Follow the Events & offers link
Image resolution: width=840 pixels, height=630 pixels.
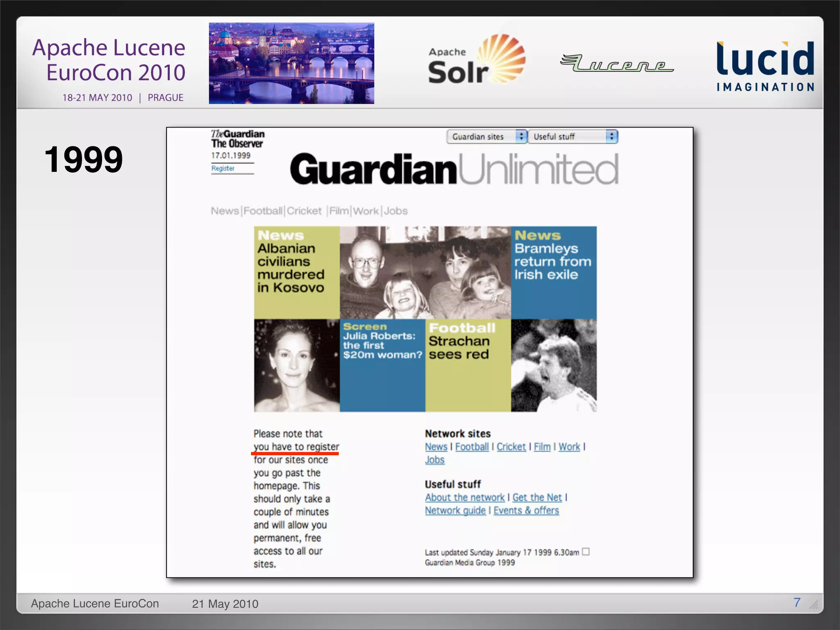click(x=526, y=511)
